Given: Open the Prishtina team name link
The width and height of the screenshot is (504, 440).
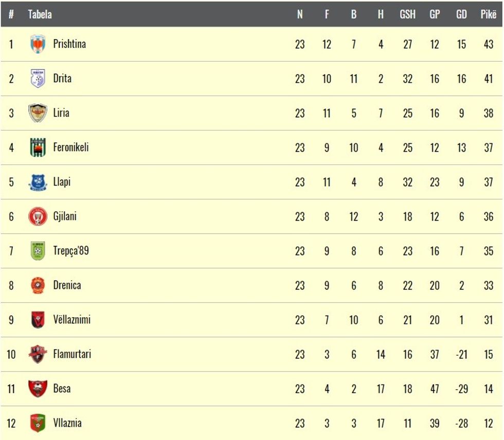Looking at the screenshot, I should tap(69, 44).
